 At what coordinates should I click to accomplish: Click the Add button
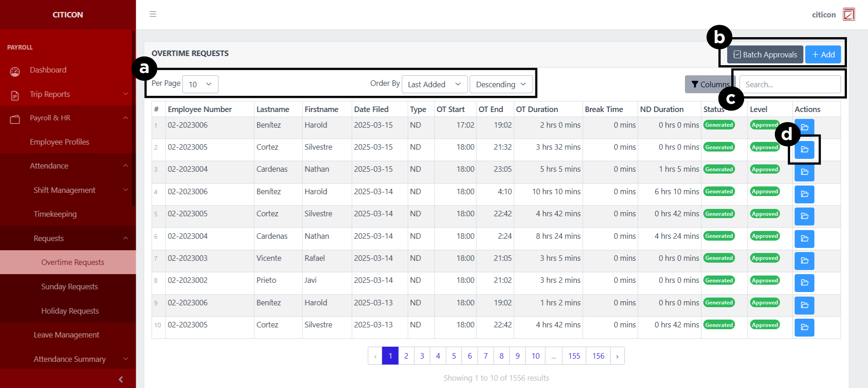point(823,55)
